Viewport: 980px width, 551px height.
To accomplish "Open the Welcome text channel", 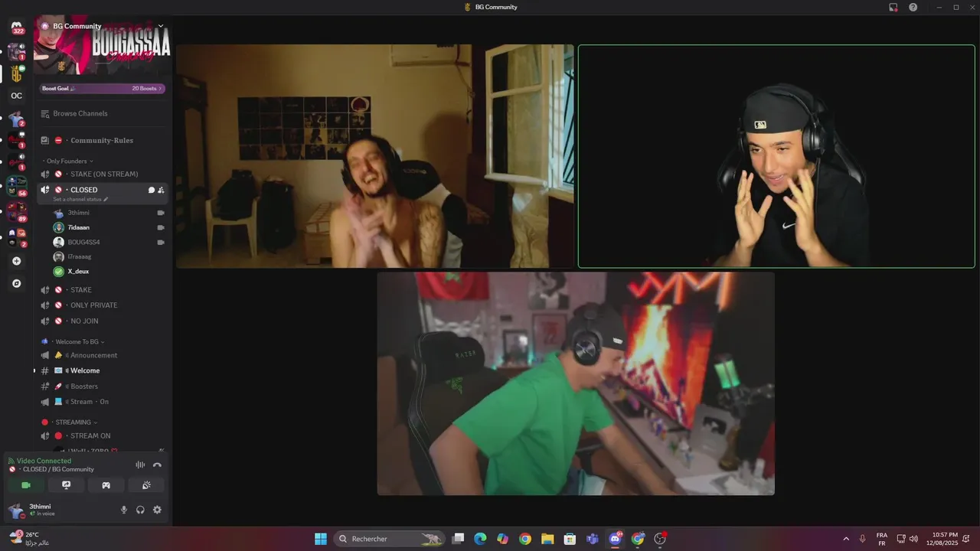I will (103, 370).
